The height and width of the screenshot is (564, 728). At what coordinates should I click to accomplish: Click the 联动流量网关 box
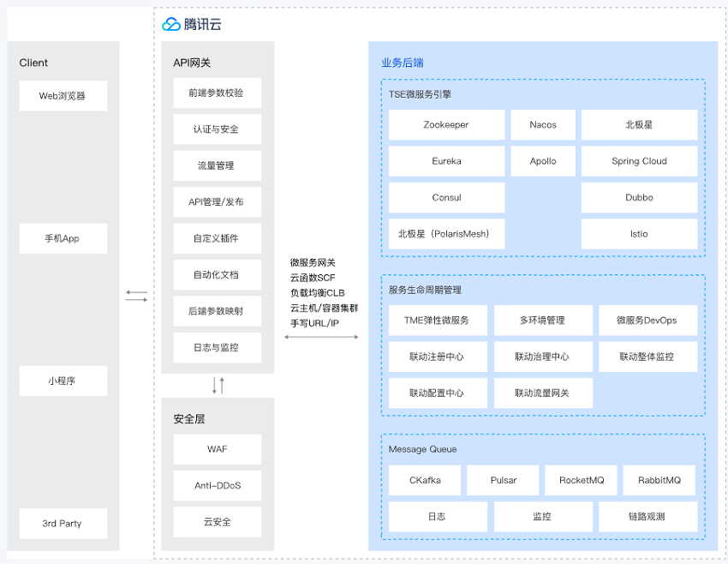pos(543,393)
